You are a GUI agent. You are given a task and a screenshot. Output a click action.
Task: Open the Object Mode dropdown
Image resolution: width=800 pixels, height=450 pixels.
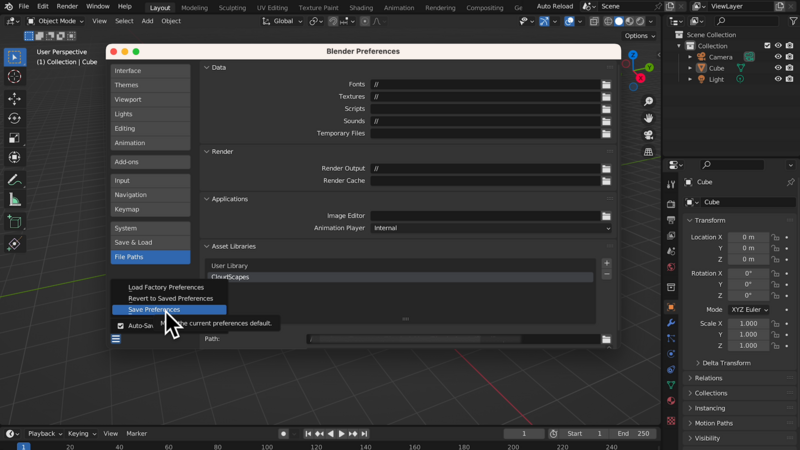click(55, 21)
